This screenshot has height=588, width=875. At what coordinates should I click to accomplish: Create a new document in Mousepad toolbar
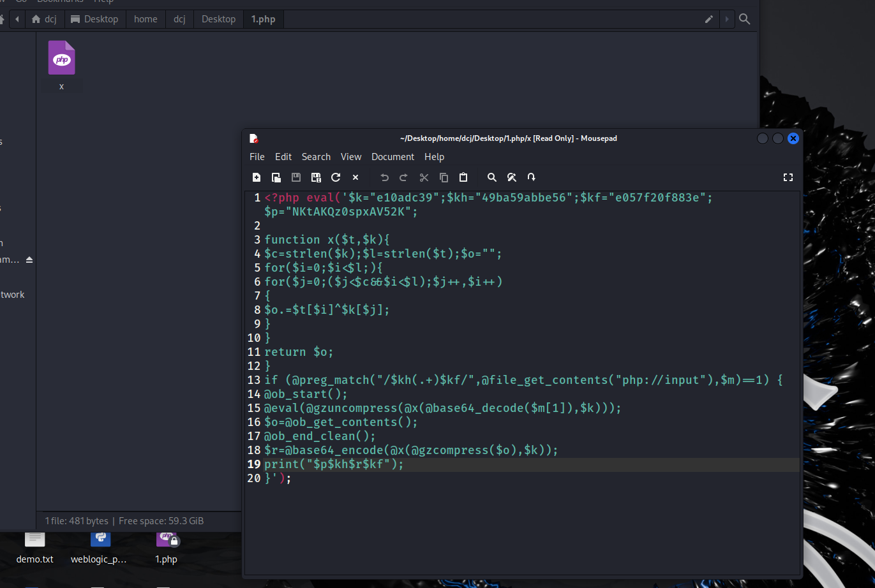pyautogui.click(x=257, y=177)
